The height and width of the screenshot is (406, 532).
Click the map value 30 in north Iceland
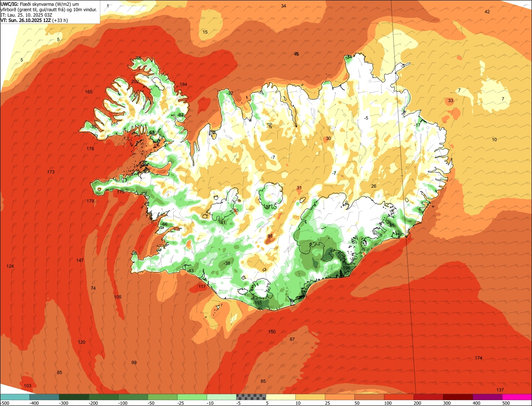point(328,138)
